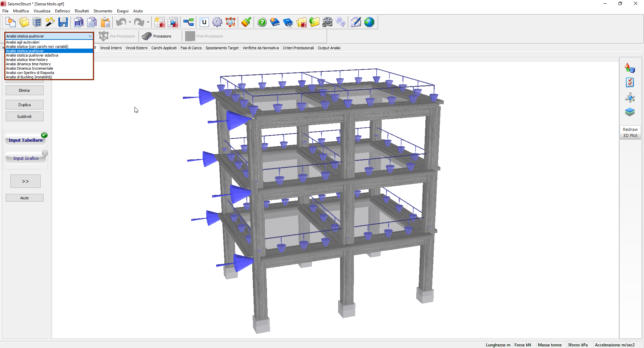Open the Risultati menu
The width and height of the screenshot is (644, 348).
[x=82, y=11]
